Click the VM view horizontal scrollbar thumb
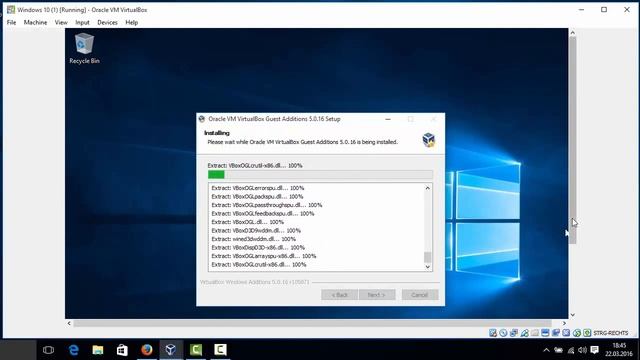 [312, 323]
